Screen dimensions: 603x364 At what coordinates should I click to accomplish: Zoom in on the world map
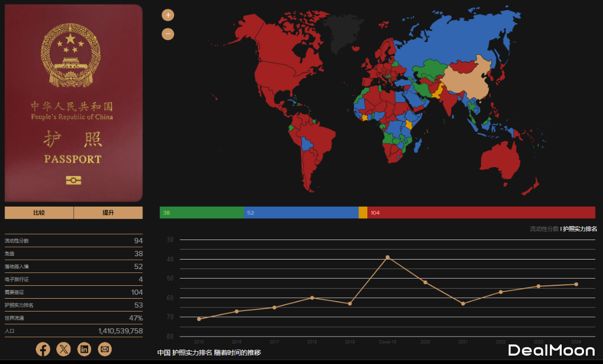pos(168,15)
